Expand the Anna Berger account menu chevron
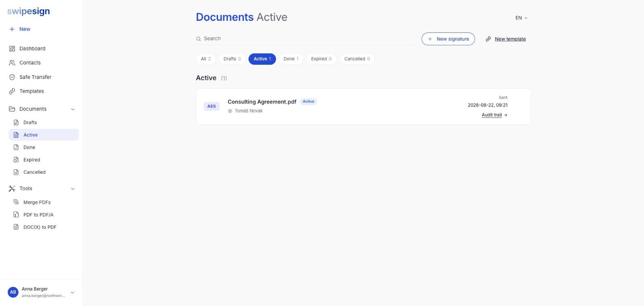This screenshot has height=306, width=644. coord(72,292)
